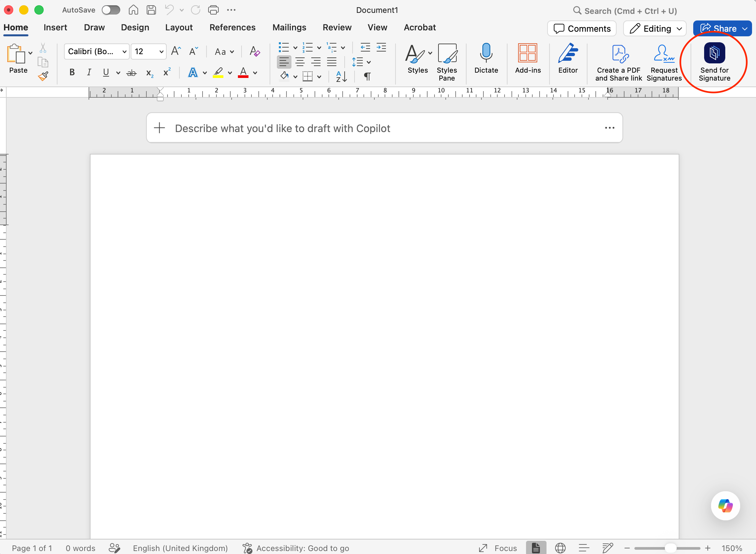This screenshot has height=554, width=756.
Task: Open the Copilot floating button
Action: pyautogui.click(x=725, y=506)
